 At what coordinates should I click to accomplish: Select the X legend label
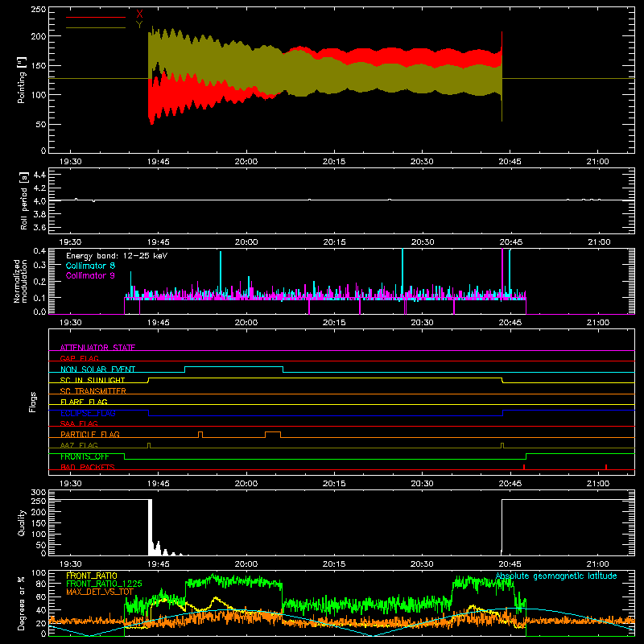tap(139, 14)
